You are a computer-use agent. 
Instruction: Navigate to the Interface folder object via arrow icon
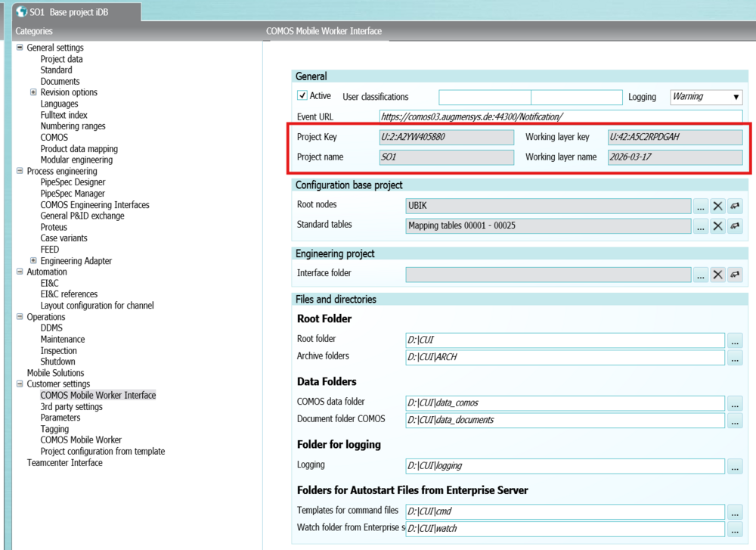734,275
